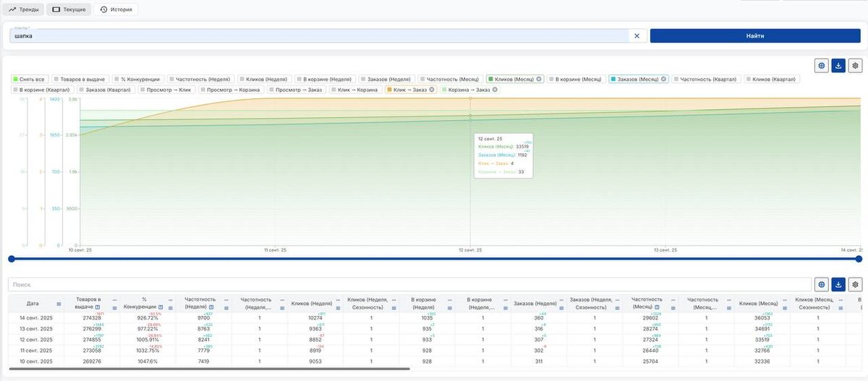The width and height of the screenshot is (868, 381).
Task: Open ellipsis menu of Заказов (Неделя) column
Action: tap(561, 299)
